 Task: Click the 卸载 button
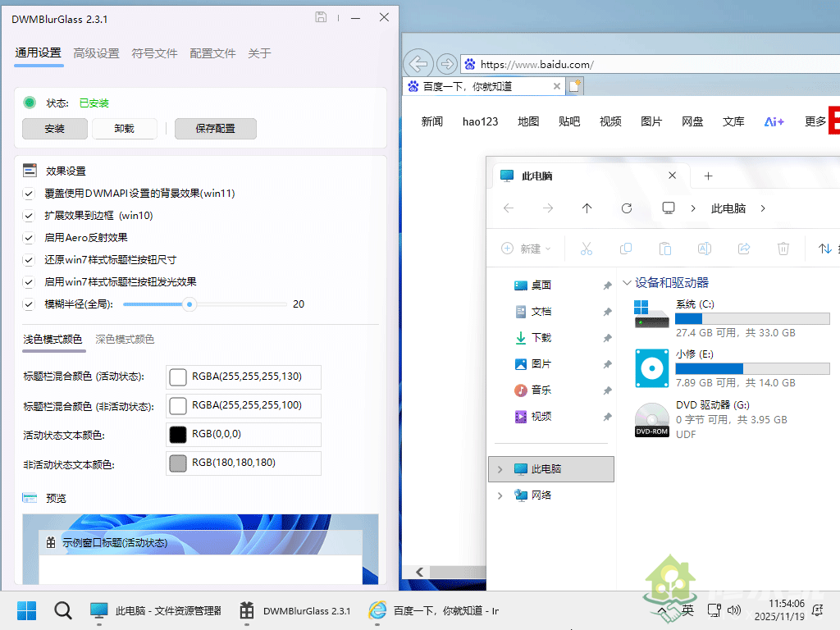point(124,129)
